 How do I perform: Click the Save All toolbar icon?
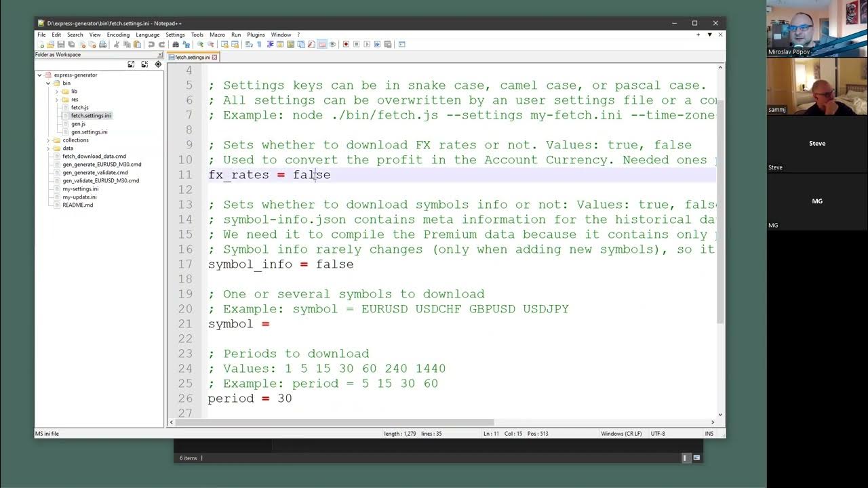coord(71,45)
